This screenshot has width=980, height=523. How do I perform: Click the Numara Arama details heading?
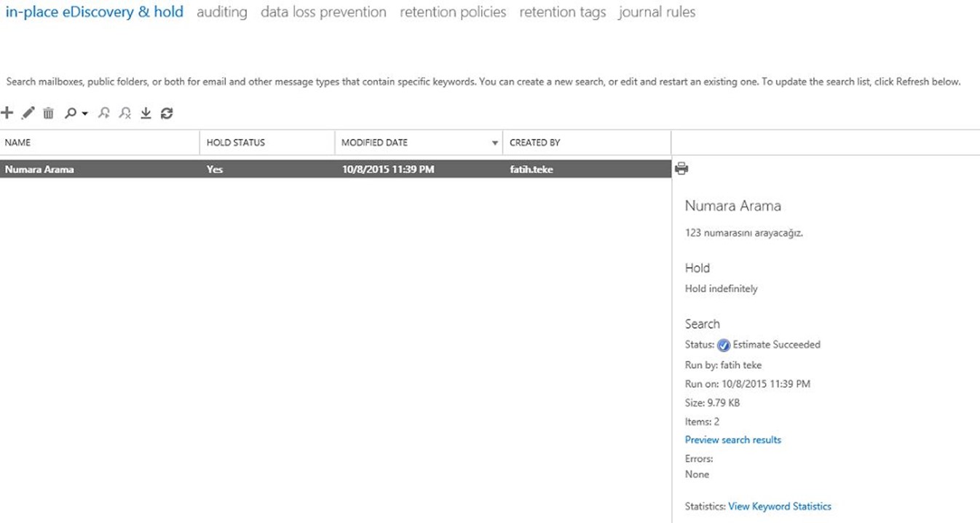coord(733,206)
